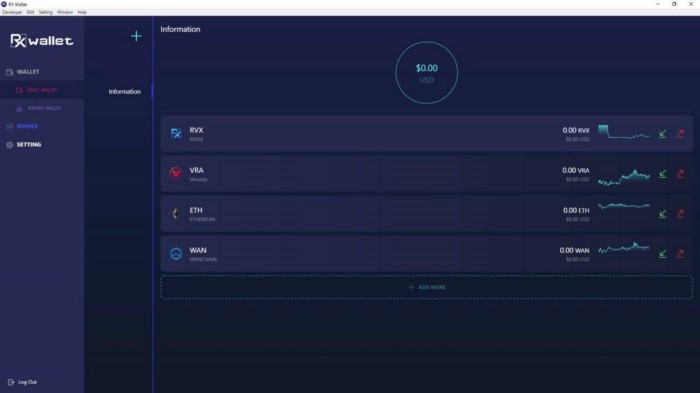This screenshot has height=393, width=700.
Task: Open the Developer menu
Action: tap(12, 12)
